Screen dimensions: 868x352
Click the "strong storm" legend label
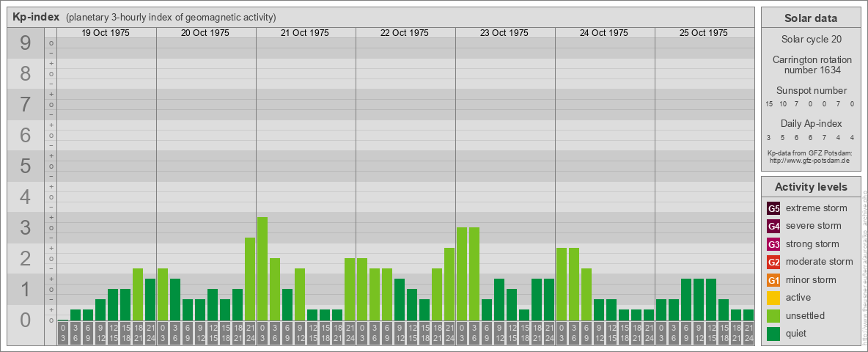coord(812,243)
